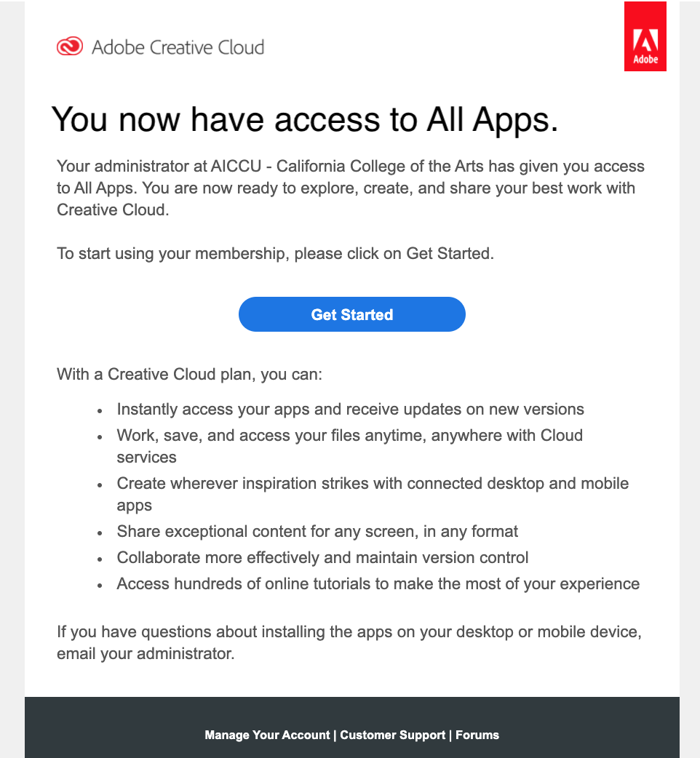The image size is (700, 758).
Task: Click the red Adobe logo badge
Action: pos(645,36)
